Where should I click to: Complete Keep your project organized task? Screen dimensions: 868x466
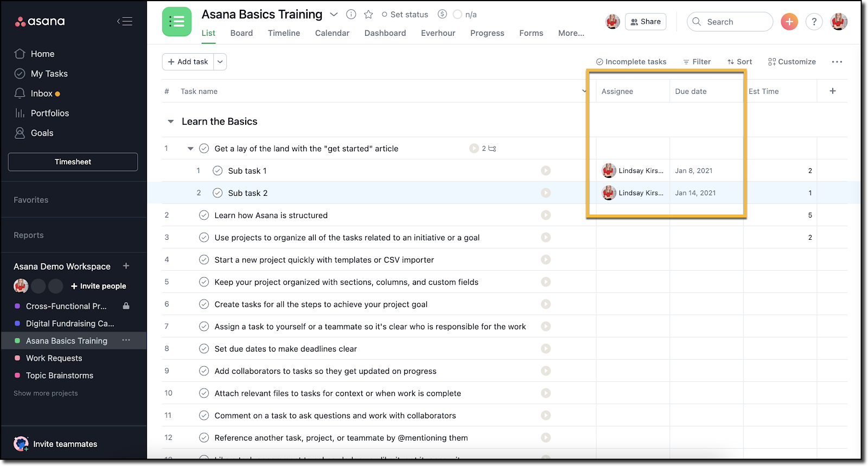(204, 282)
